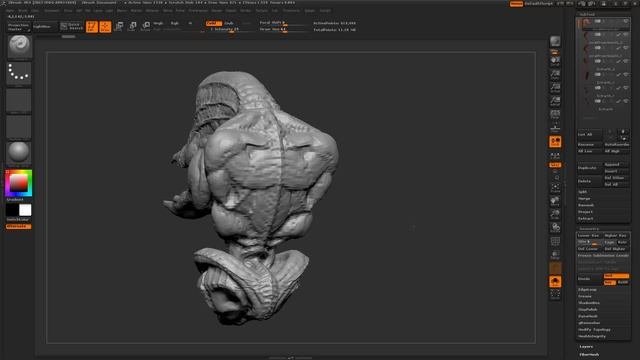Screen dimensions: 640x360
Task: Click the AAHalf icon
Action: point(555,101)
